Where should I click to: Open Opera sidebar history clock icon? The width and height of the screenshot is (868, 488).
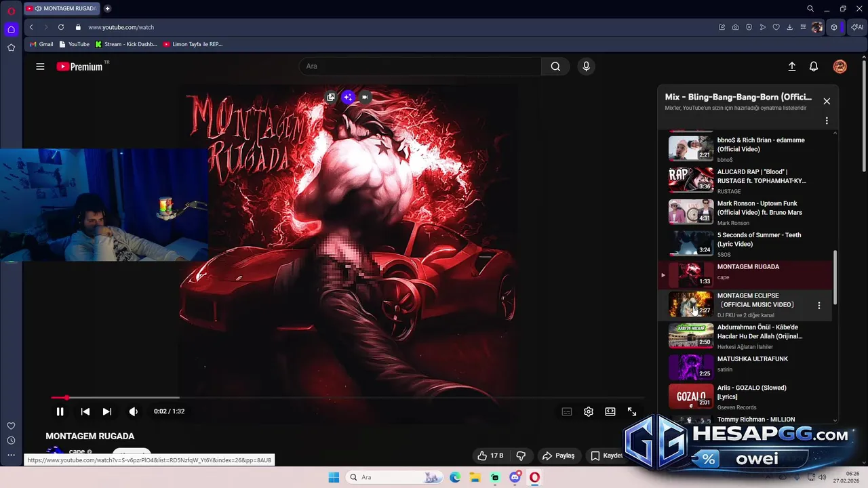11,441
